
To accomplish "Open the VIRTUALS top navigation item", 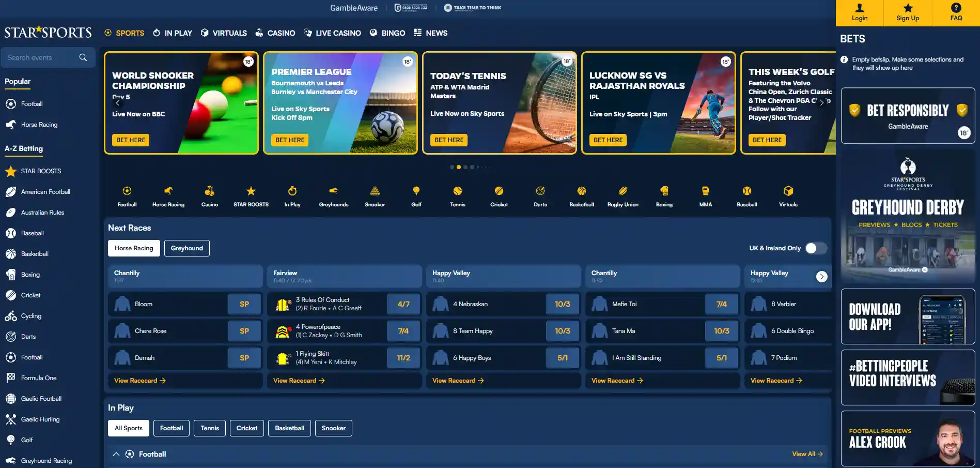I will 224,33.
